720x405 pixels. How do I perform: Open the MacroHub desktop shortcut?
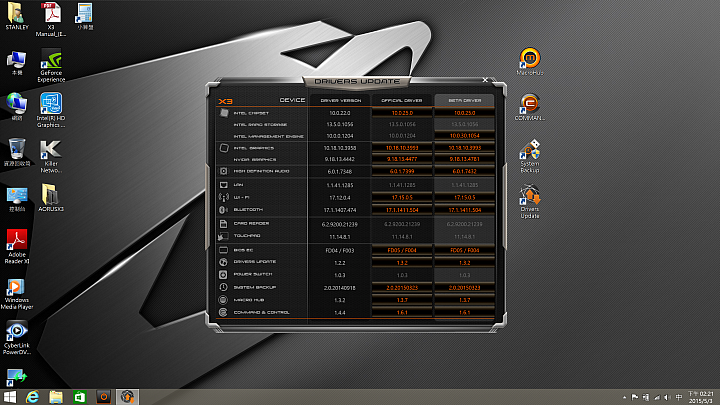pyautogui.click(x=529, y=62)
